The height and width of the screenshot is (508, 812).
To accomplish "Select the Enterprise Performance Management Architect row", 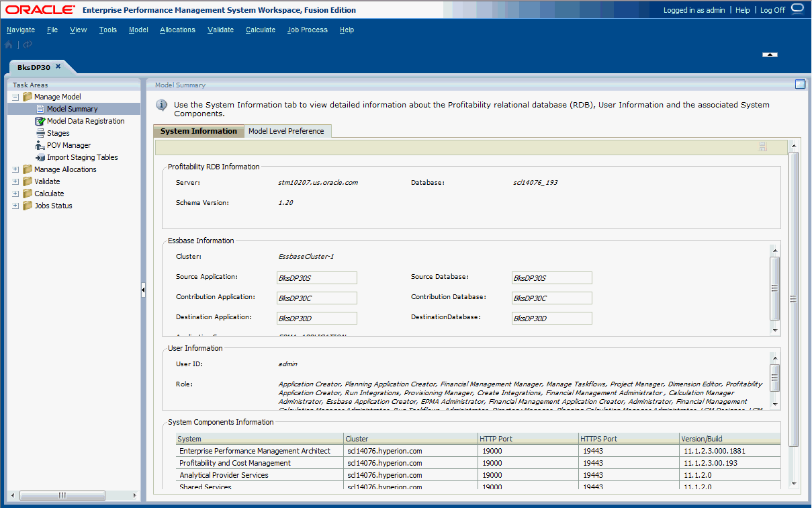I will point(478,451).
